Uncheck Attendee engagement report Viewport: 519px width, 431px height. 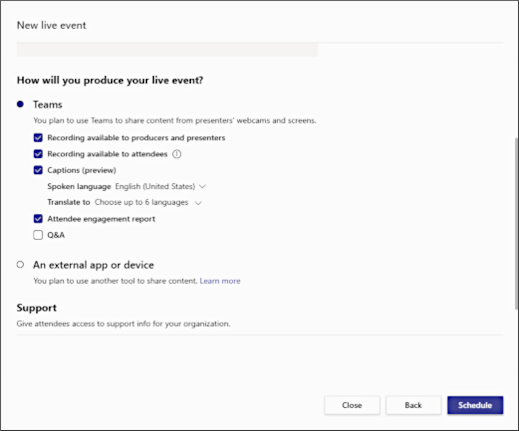pyautogui.click(x=38, y=219)
